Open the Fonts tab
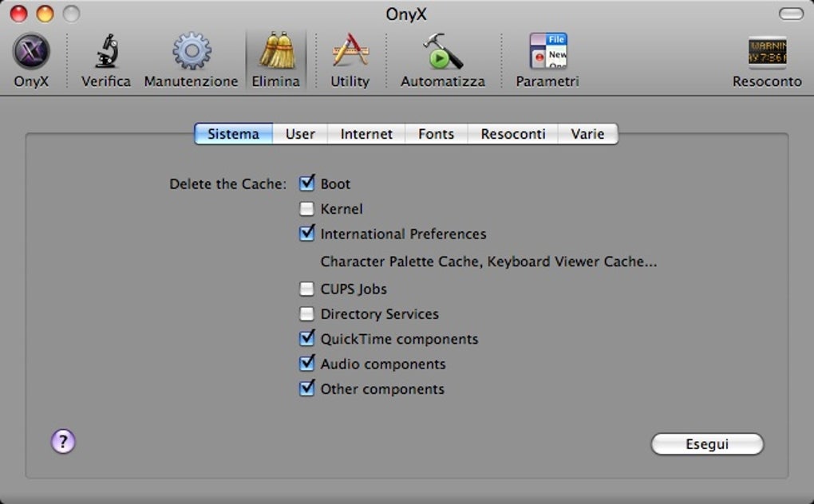Screen dimensions: 814x504 [436, 134]
